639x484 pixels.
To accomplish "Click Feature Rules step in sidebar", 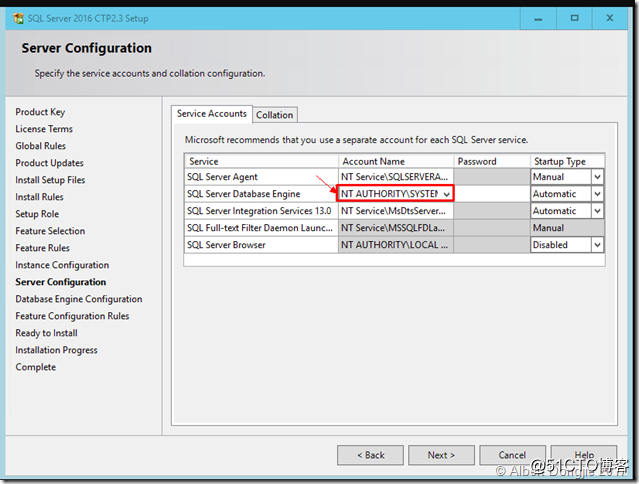I will [x=42, y=248].
